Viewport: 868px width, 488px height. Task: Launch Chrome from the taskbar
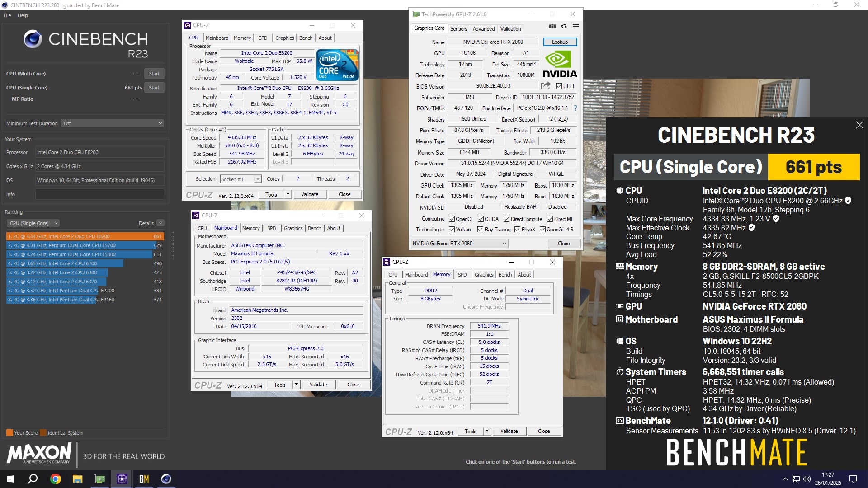pos(55,479)
